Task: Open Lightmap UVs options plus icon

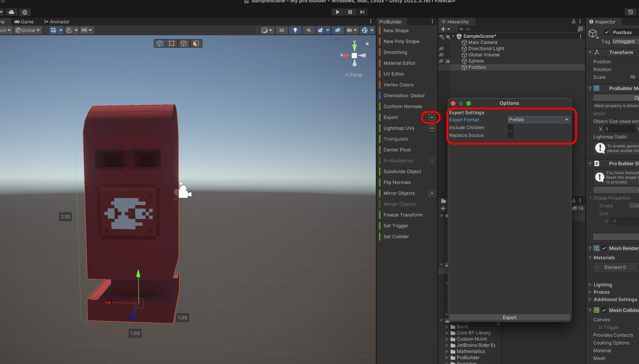Action: [x=432, y=128]
